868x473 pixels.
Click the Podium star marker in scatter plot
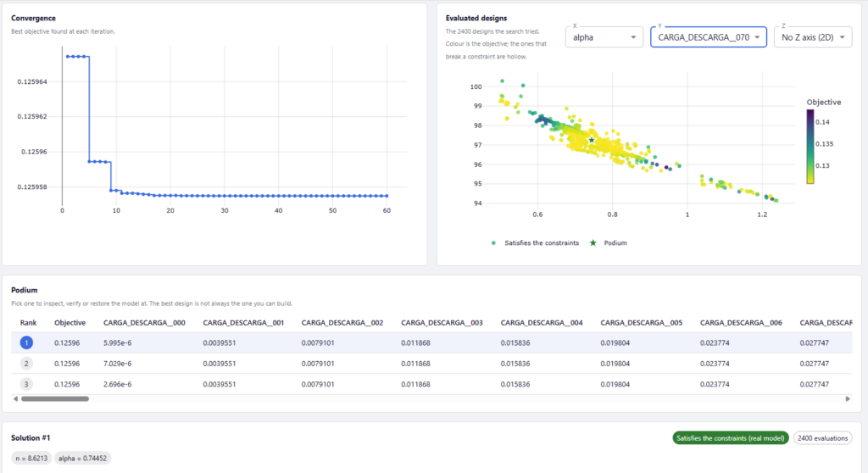pyautogui.click(x=592, y=140)
